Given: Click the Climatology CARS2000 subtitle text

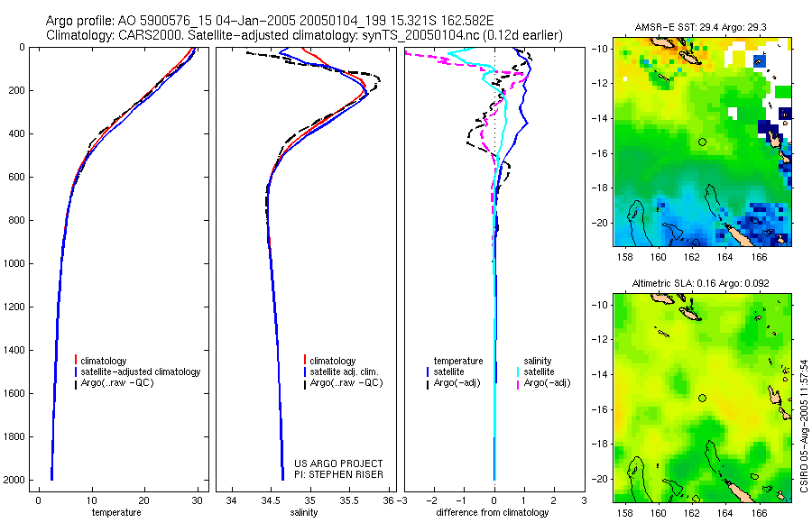Looking at the screenshot, I should (x=304, y=35).
